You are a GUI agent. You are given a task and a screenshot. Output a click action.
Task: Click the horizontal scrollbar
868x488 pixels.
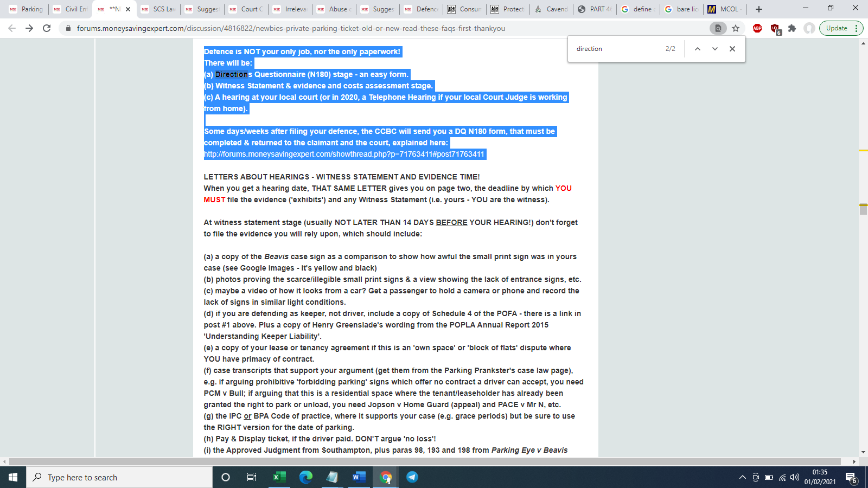click(425, 461)
